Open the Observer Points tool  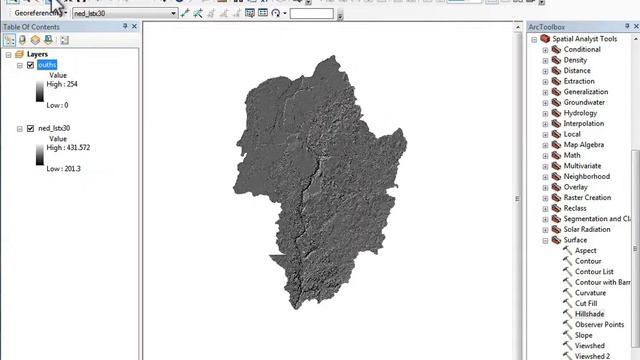pyautogui.click(x=599, y=324)
